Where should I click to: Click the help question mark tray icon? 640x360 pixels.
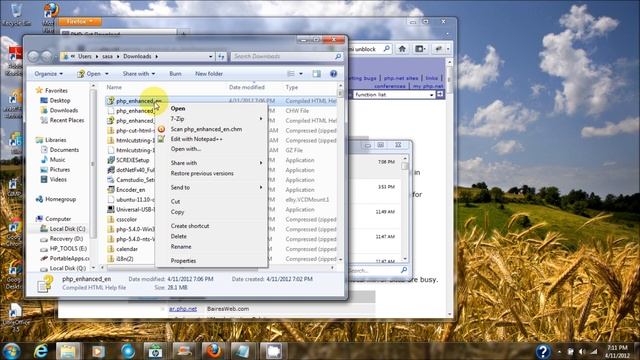tap(543, 351)
